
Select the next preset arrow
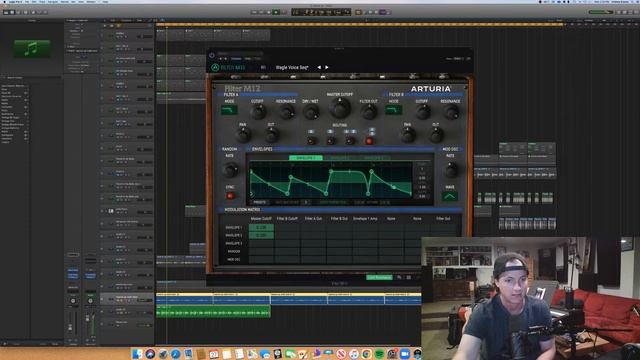(327, 67)
